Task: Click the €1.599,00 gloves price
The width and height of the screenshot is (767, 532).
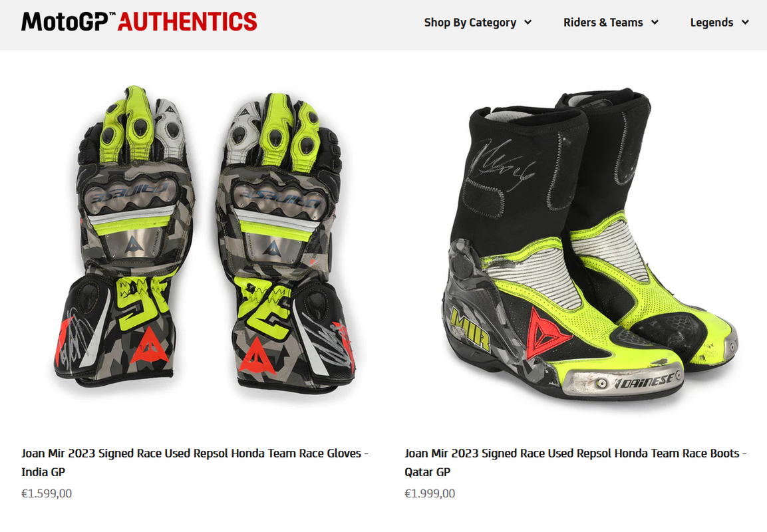Action: coord(47,493)
